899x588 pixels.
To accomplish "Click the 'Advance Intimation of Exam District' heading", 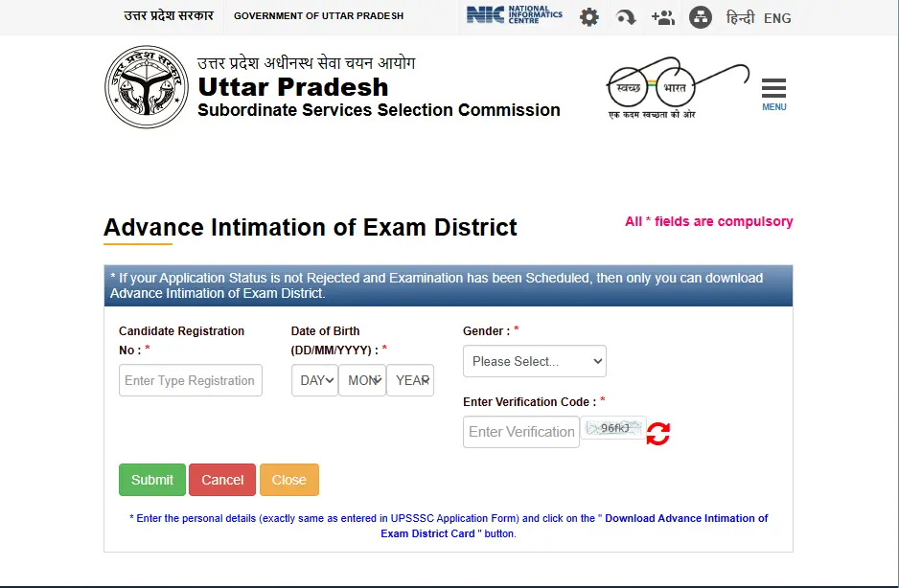I will [311, 227].
